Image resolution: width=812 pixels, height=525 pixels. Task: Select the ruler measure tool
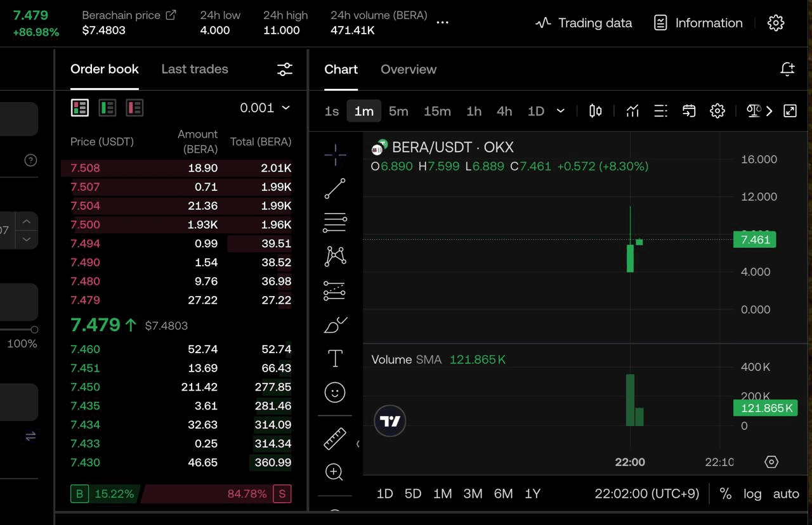click(x=335, y=438)
